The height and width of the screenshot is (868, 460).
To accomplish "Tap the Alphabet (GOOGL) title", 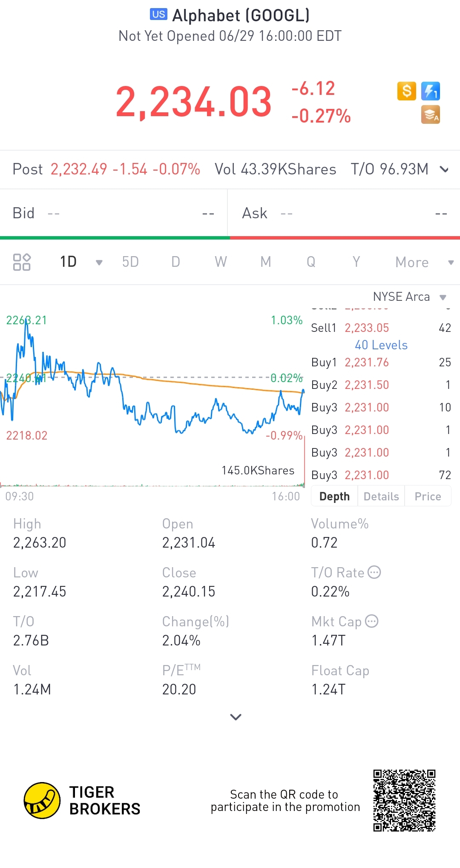I will point(241,15).
